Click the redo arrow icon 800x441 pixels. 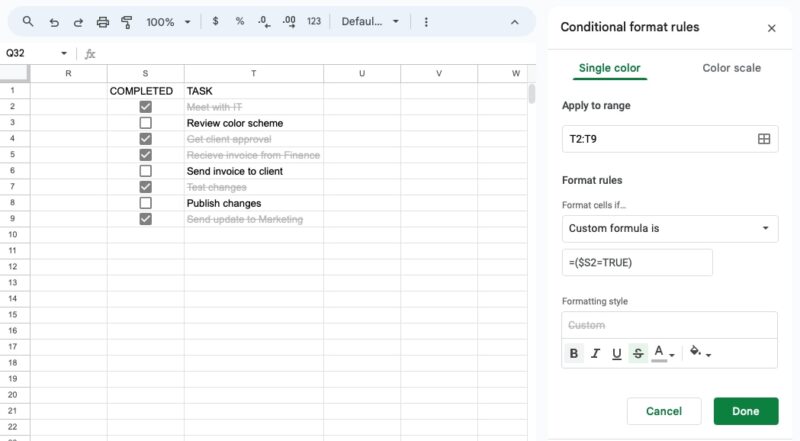click(x=78, y=22)
